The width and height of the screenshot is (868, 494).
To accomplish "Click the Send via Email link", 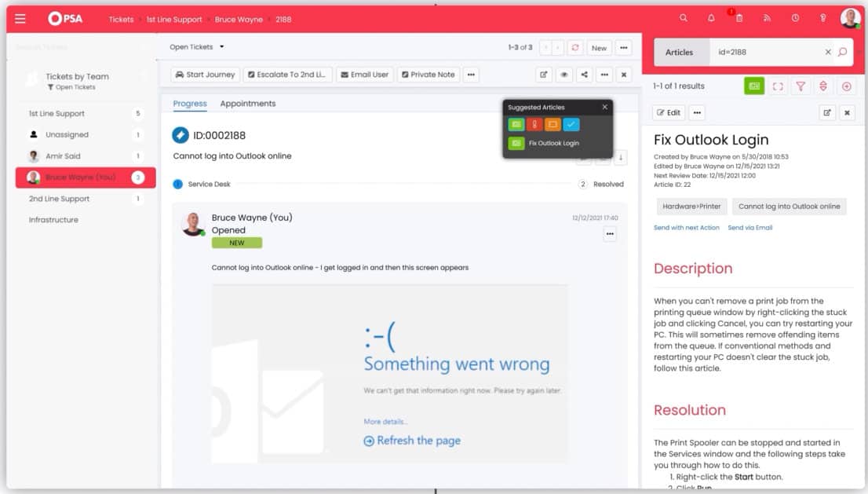I will tap(749, 228).
